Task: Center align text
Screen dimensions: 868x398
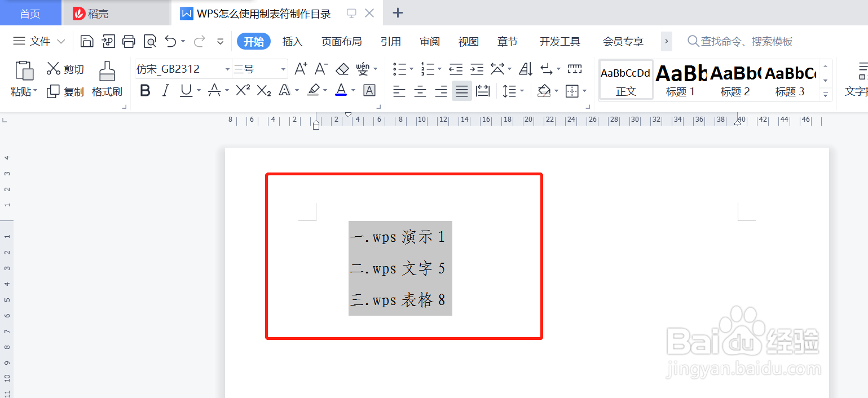Action: (x=420, y=91)
